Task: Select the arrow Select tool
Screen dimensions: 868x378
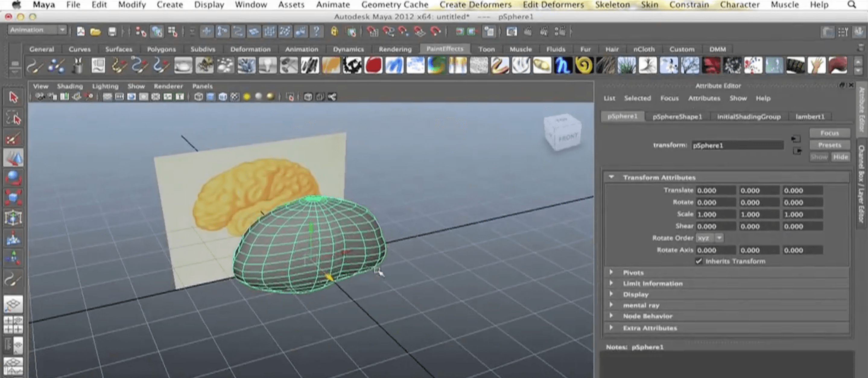Action: point(13,98)
